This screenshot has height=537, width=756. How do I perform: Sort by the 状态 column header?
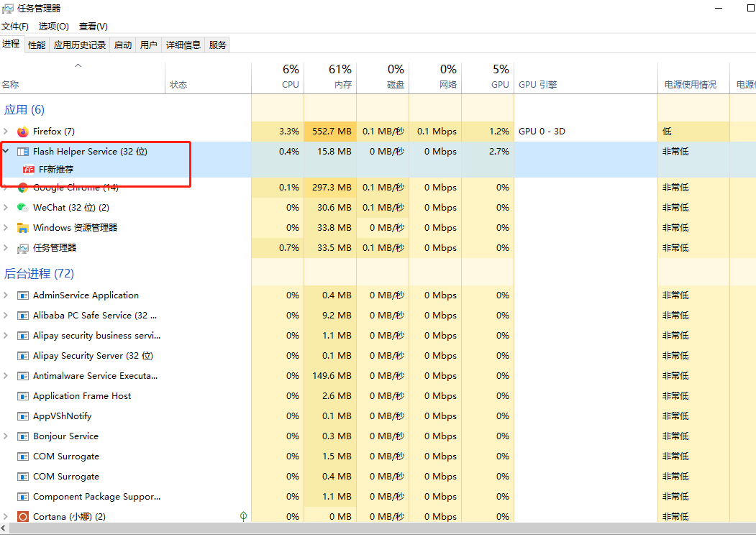[x=209, y=78]
